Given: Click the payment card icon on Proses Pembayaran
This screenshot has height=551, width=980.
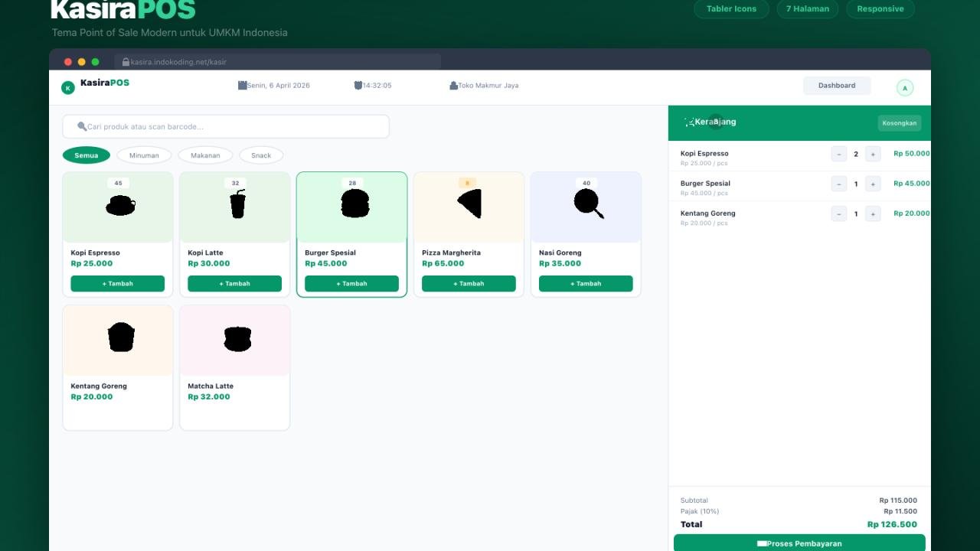Looking at the screenshot, I should tap(763, 543).
